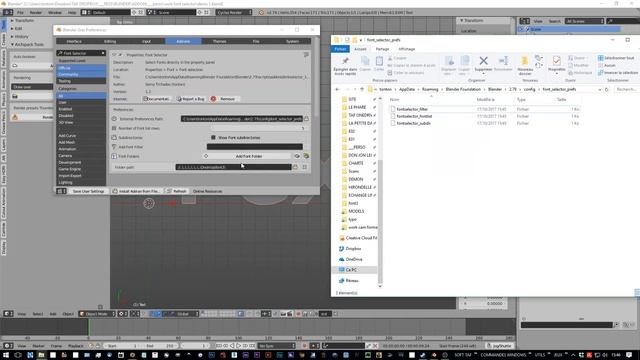Enable Show Font subdirectories checkbox
The height and width of the screenshot is (360, 640).
click(x=213, y=138)
